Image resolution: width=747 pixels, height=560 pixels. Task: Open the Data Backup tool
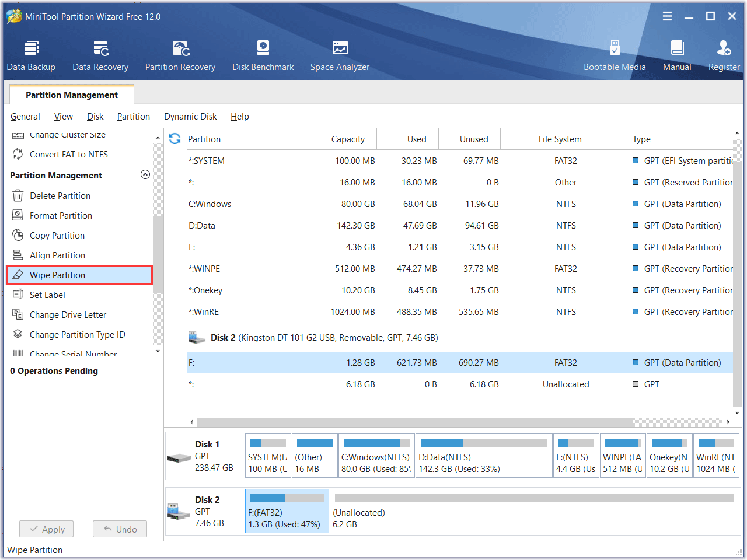pyautogui.click(x=31, y=56)
